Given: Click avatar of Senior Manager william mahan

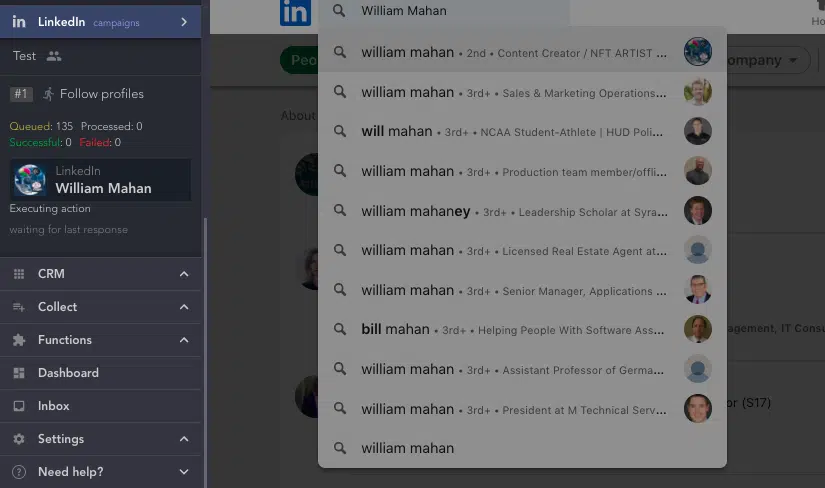Looking at the screenshot, I should click(698, 290).
